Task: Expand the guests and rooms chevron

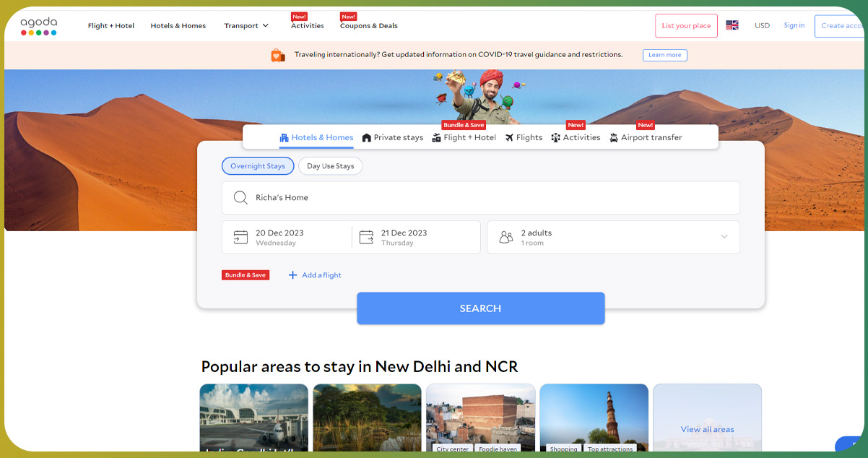Action: click(724, 237)
